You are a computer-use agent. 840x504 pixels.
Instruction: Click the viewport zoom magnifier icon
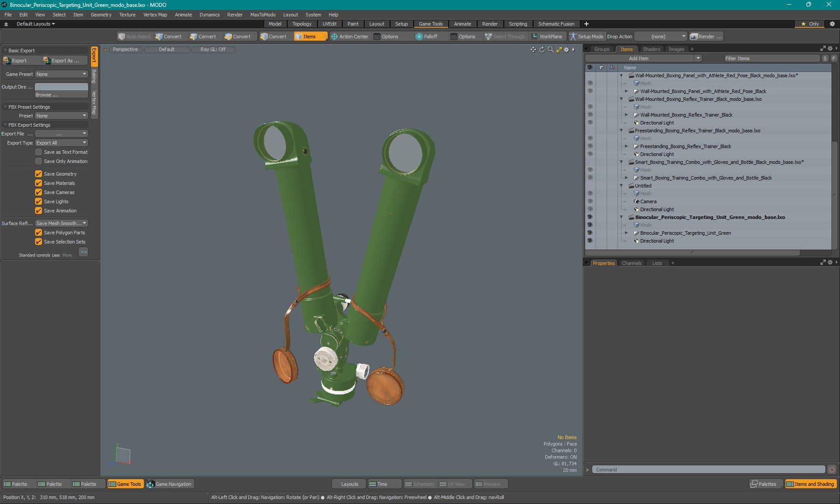[x=551, y=49]
